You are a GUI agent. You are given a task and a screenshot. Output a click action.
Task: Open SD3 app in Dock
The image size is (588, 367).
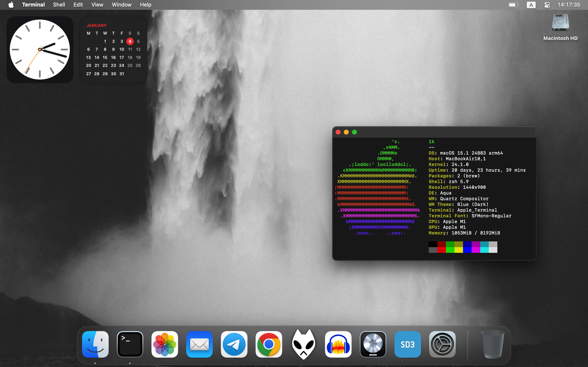tap(408, 344)
